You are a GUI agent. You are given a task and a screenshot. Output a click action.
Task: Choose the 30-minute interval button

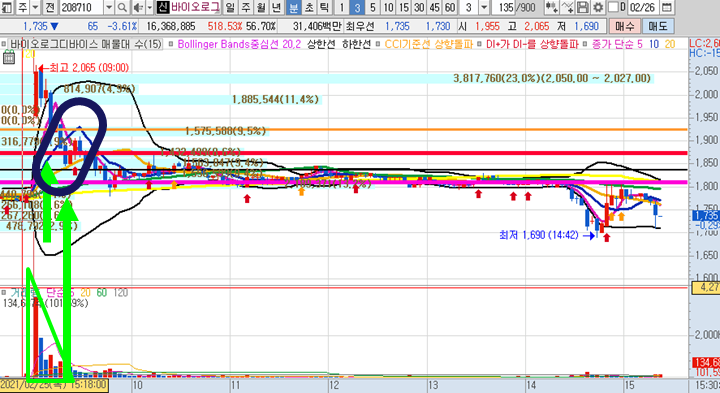tap(419, 7)
